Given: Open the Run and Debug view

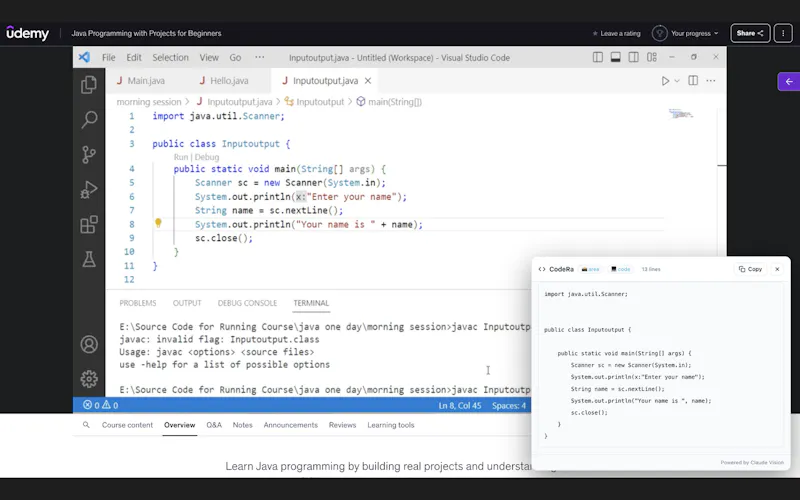Looking at the screenshot, I should [89, 190].
